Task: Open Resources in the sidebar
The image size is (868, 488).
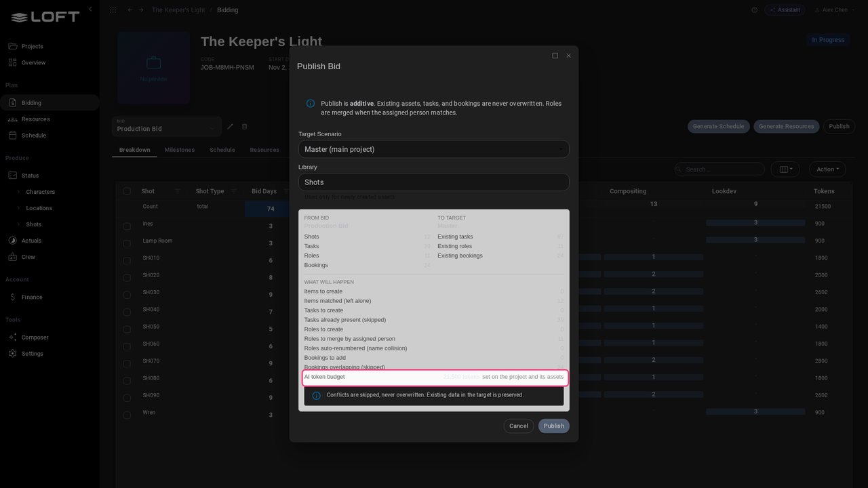Action: click(50, 119)
